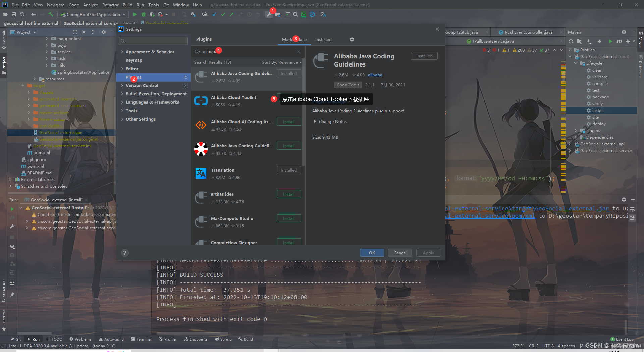
Task: Clear the alibaba plugin search text
Action: [x=299, y=52]
